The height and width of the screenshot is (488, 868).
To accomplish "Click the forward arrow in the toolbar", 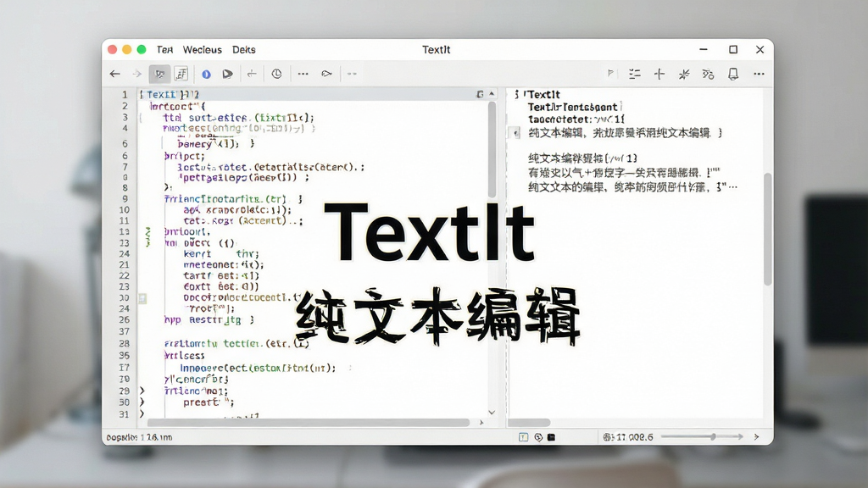I will (x=136, y=74).
